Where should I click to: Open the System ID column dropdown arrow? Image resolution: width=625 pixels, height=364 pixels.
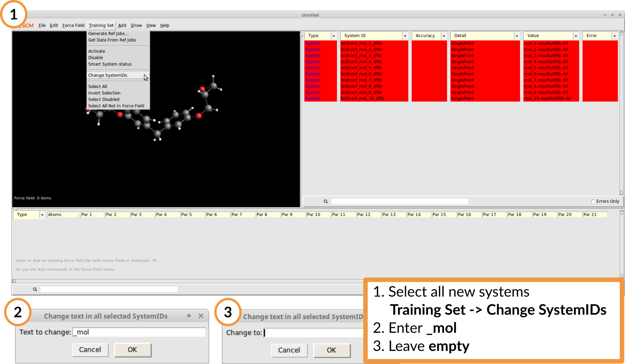(405, 36)
